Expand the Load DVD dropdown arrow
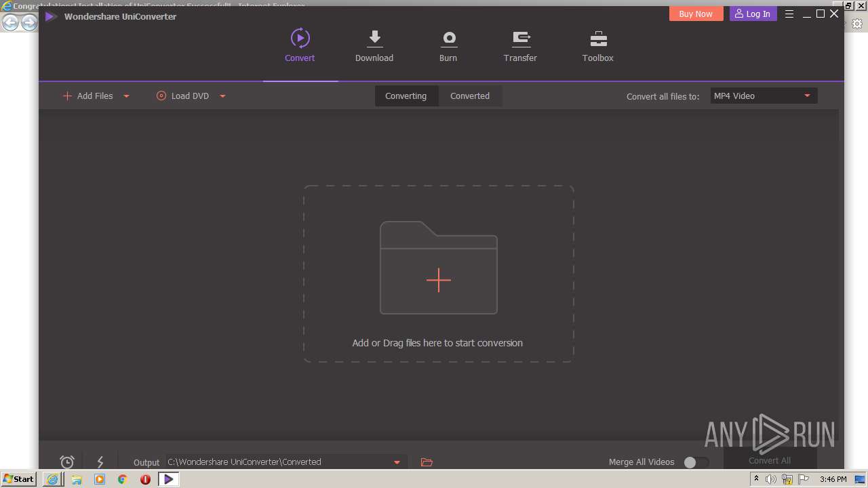Viewport: 868px width, 488px height. [222, 96]
